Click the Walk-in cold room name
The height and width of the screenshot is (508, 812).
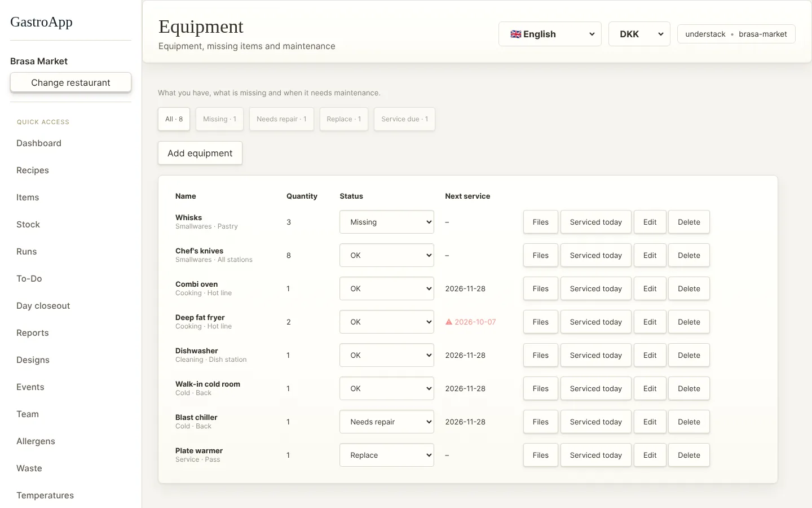[x=208, y=384]
